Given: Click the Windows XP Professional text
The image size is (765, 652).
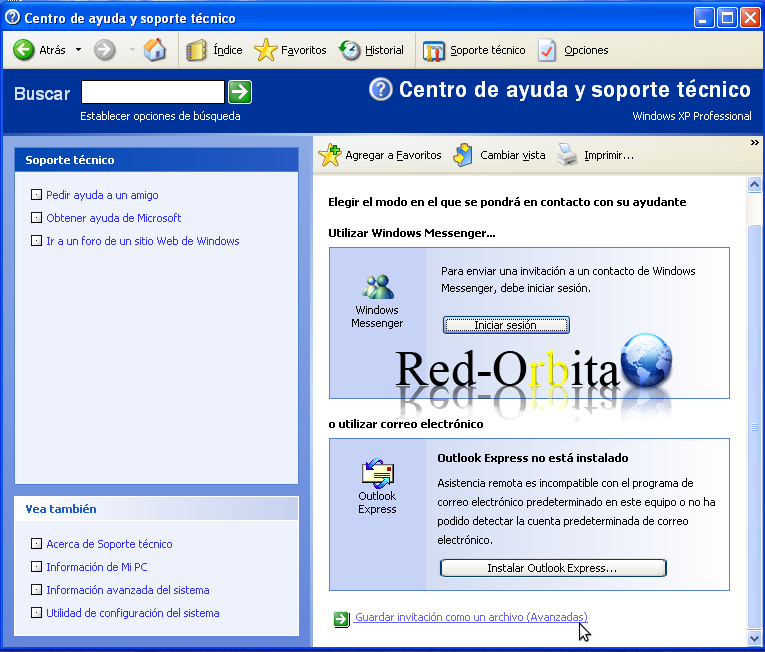Looking at the screenshot, I should coord(692,116).
